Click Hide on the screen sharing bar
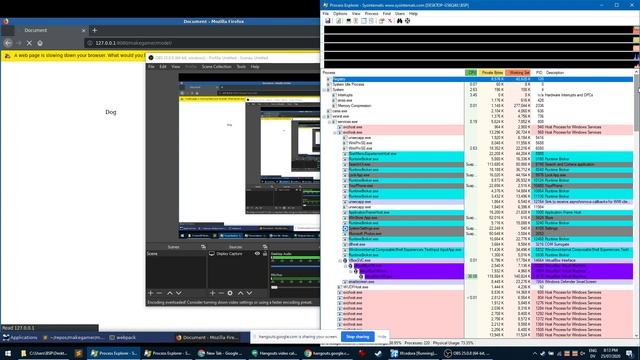This screenshot has height=360, width=640. click(382, 337)
